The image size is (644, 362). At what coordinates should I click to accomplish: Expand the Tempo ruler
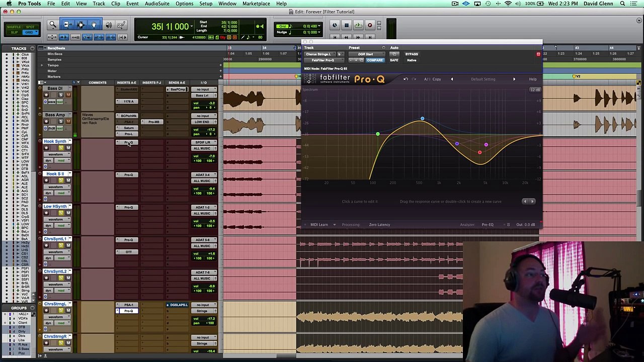pyautogui.click(x=42, y=65)
